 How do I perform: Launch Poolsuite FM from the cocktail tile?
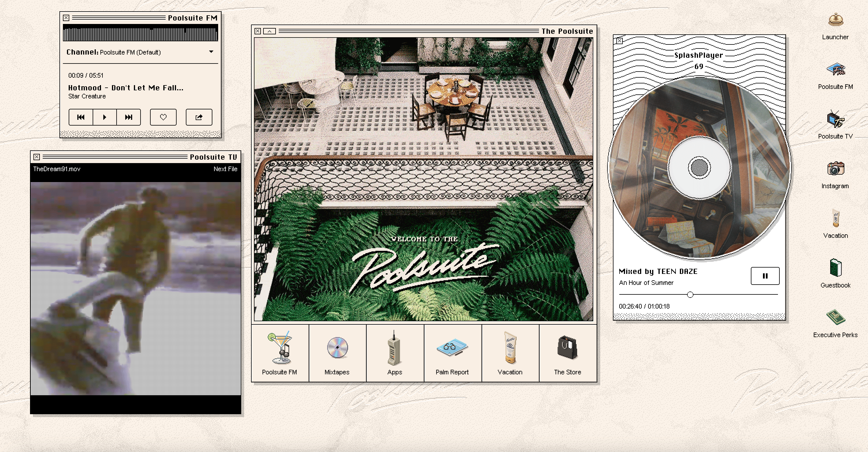click(x=280, y=353)
